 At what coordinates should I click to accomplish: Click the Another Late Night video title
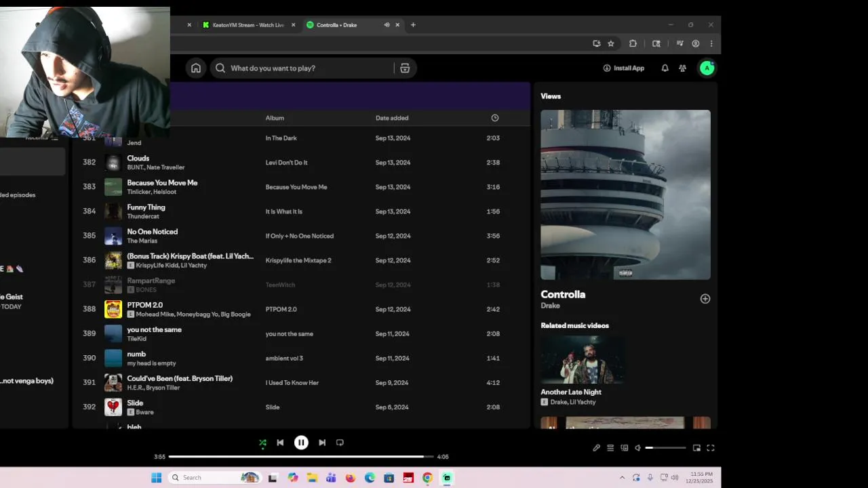coord(571,392)
